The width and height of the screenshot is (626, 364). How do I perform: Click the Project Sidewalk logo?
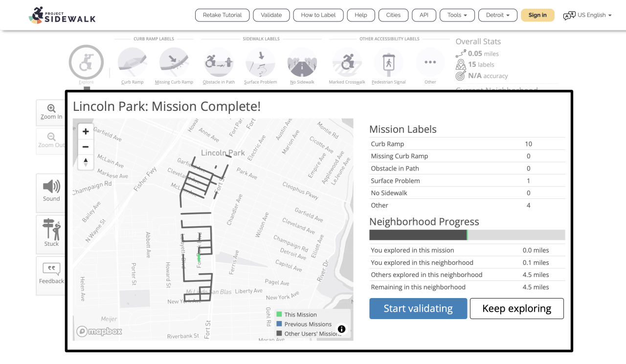click(62, 15)
